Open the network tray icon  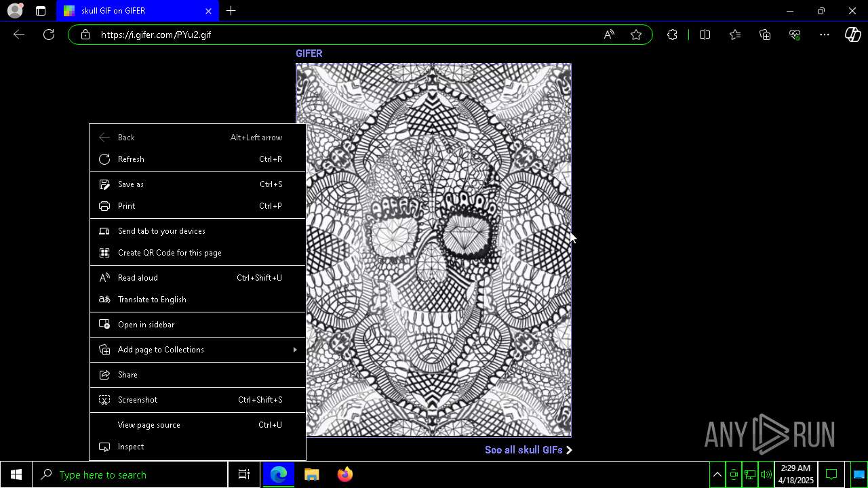750,474
